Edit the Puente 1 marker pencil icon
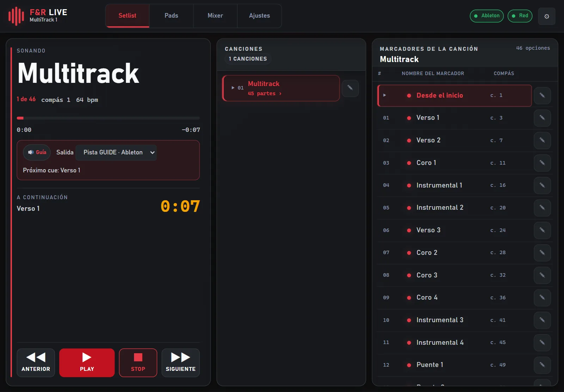564x392 pixels. [x=542, y=365]
